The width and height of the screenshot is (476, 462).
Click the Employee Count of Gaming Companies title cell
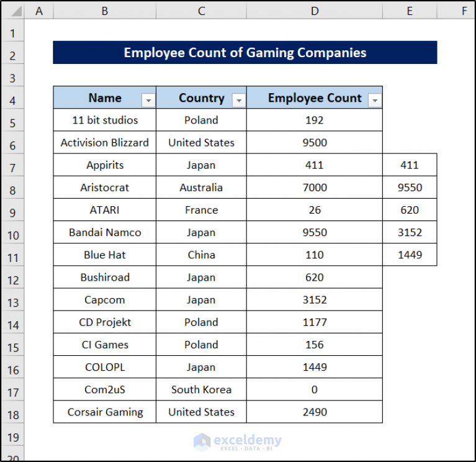click(245, 53)
